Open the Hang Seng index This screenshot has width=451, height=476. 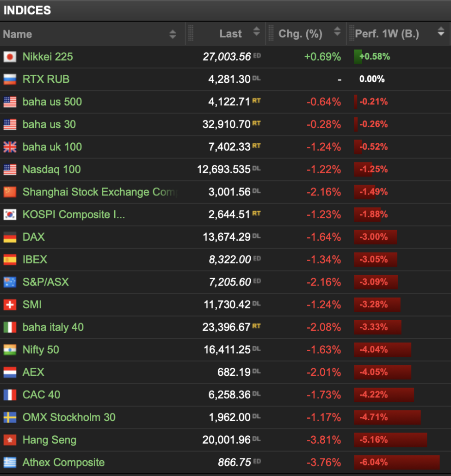click(x=49, y=440)
